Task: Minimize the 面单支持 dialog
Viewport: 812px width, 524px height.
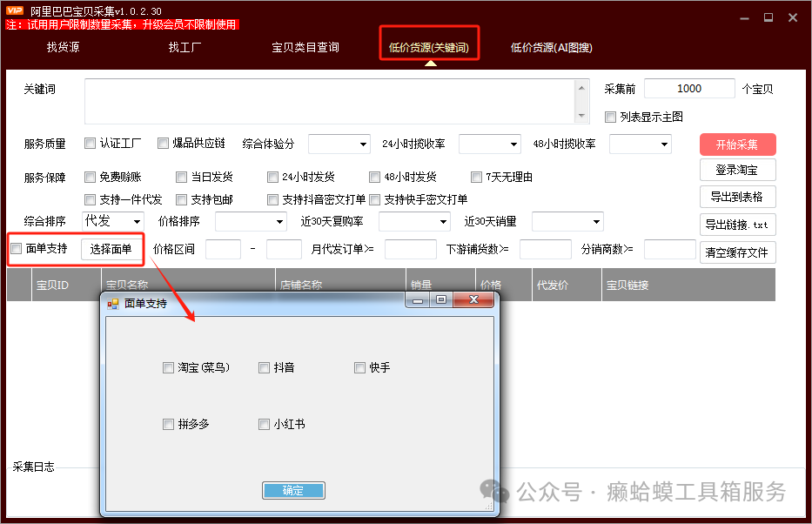Action: tap(418, 299)
